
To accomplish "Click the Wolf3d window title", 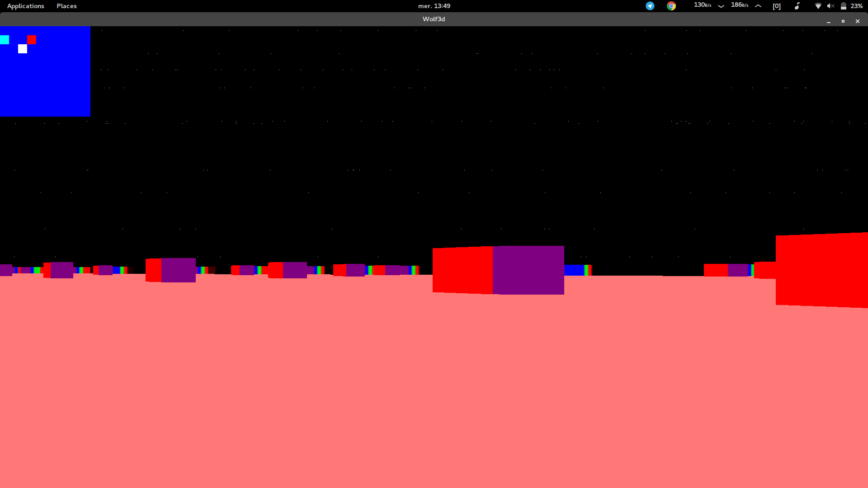I will point(434,19).
